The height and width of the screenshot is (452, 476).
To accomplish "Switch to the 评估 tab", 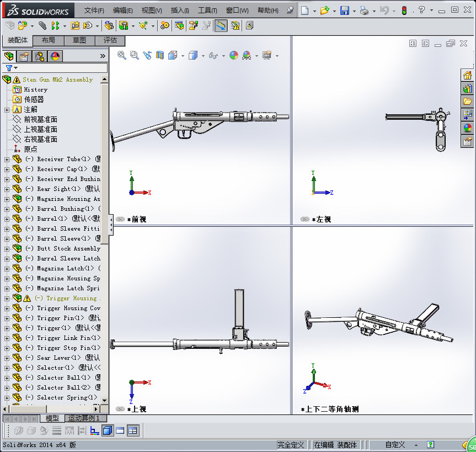I will [x=110, y=40].
